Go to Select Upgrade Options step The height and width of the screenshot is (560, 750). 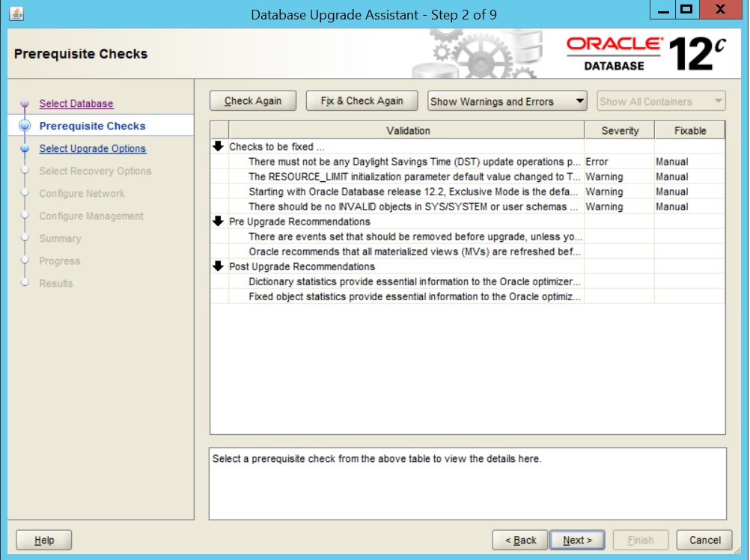[x=93, y=148]
